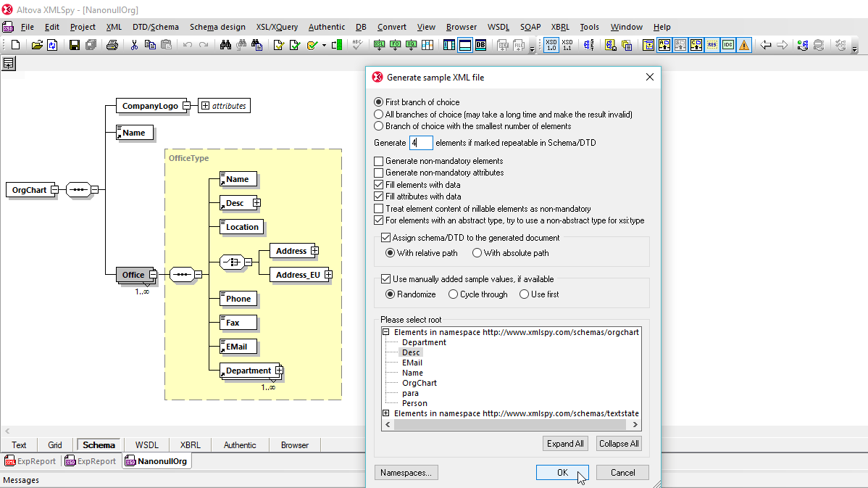Image resolution: width=868 pixels, height=488 pixels.
Task: Select the XSD 1.0 mode icon
Action: (x=551, y=45)
